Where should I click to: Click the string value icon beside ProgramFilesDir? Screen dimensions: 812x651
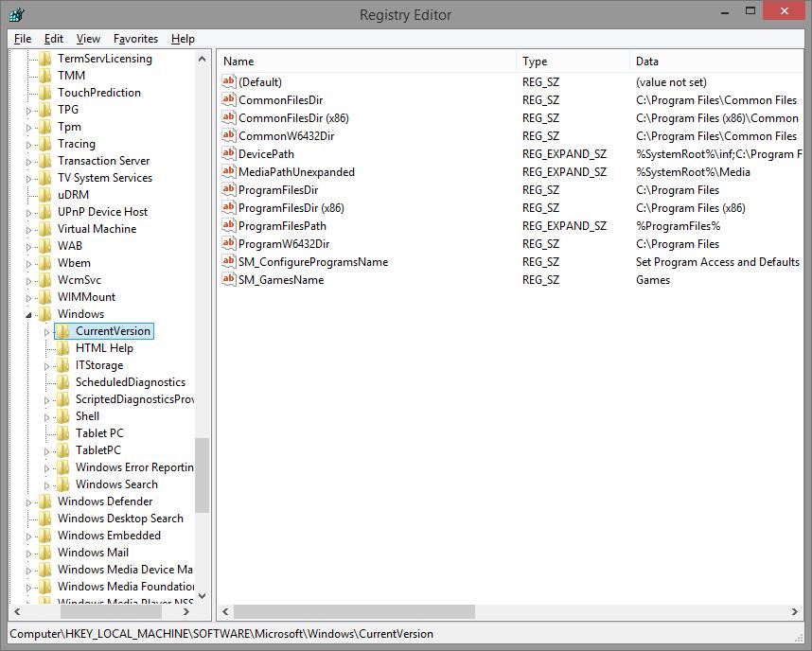point(228,190)
